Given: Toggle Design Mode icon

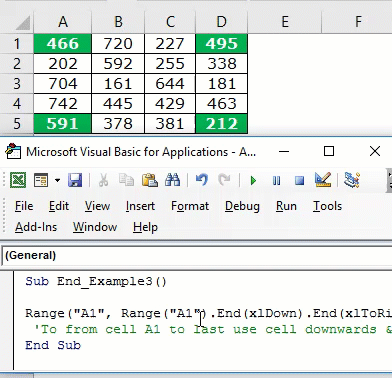Looking at the screenshot, I should (322, 180).
